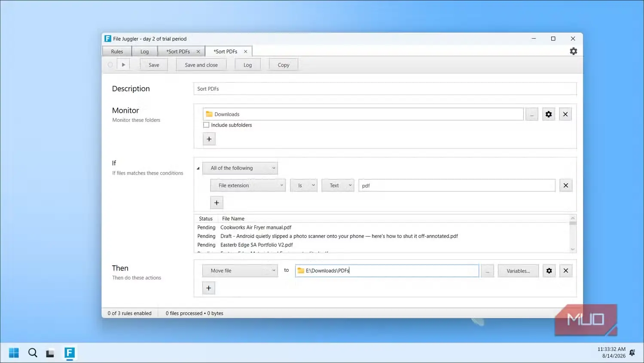644x363 pixels.
Task: Open Move file action settings gear
Action: (549, 271)
